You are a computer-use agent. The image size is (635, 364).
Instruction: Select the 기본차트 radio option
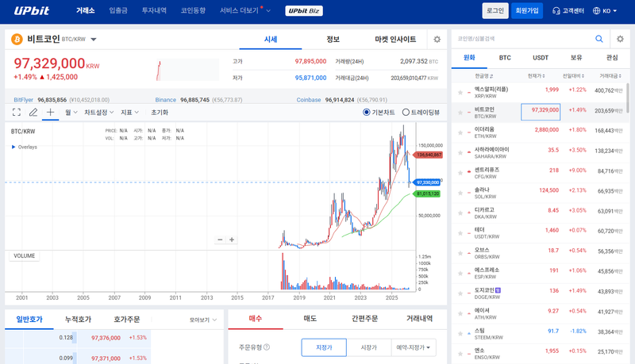point(367,113)
